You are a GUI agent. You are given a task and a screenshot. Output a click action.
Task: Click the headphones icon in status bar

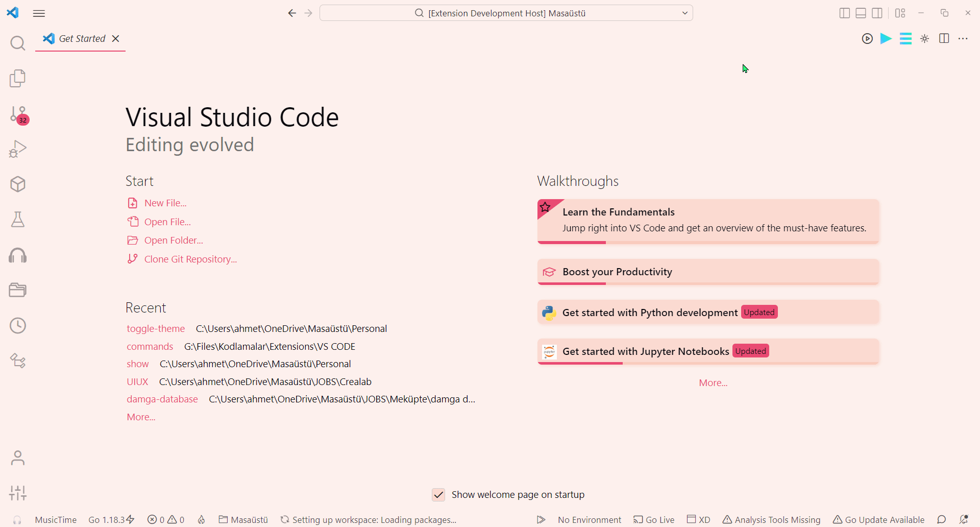point(17,520)
